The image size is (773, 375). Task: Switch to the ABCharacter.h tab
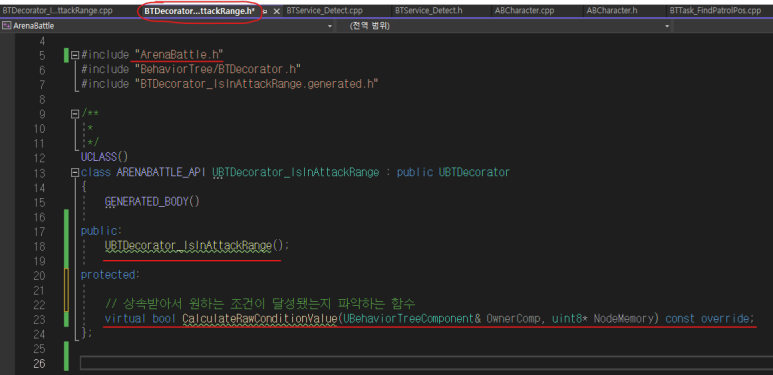612,11
